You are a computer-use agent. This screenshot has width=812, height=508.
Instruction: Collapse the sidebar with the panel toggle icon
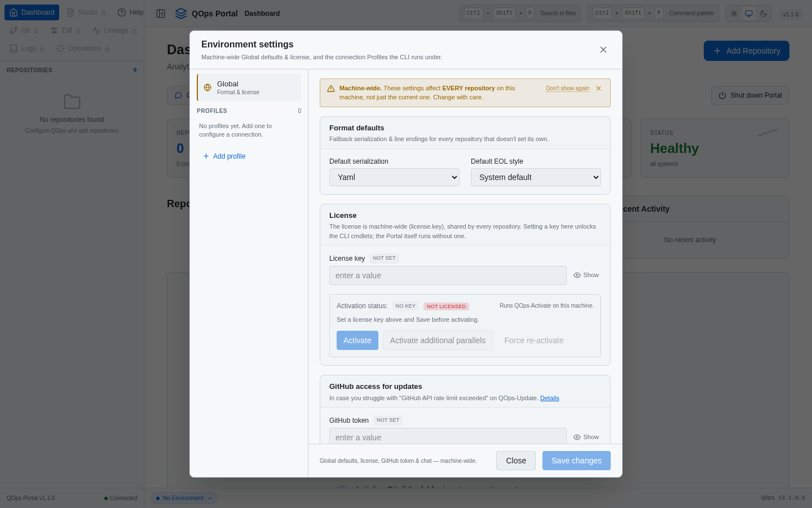161,14
